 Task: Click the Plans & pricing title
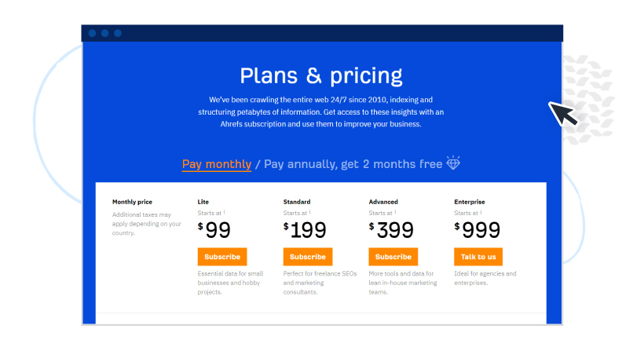(x=321, y=75)
